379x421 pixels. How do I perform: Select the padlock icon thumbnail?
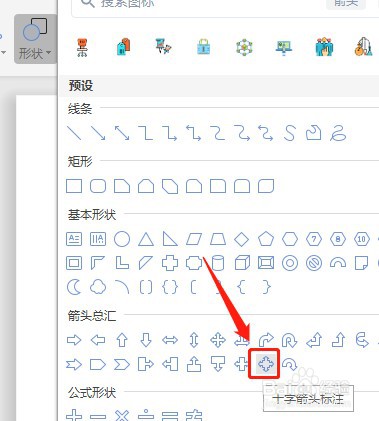point(203,47)
